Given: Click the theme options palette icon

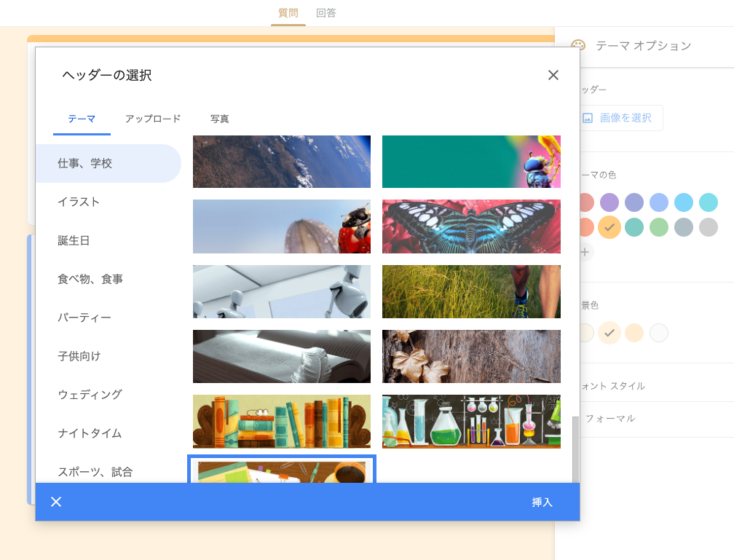Looking at the screenshot, I should point(578,45).
